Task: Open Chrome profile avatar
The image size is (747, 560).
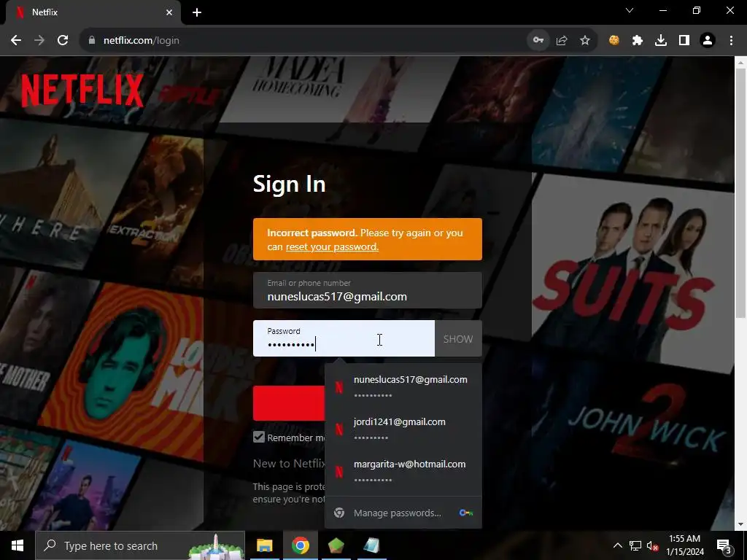Action: 708,41
